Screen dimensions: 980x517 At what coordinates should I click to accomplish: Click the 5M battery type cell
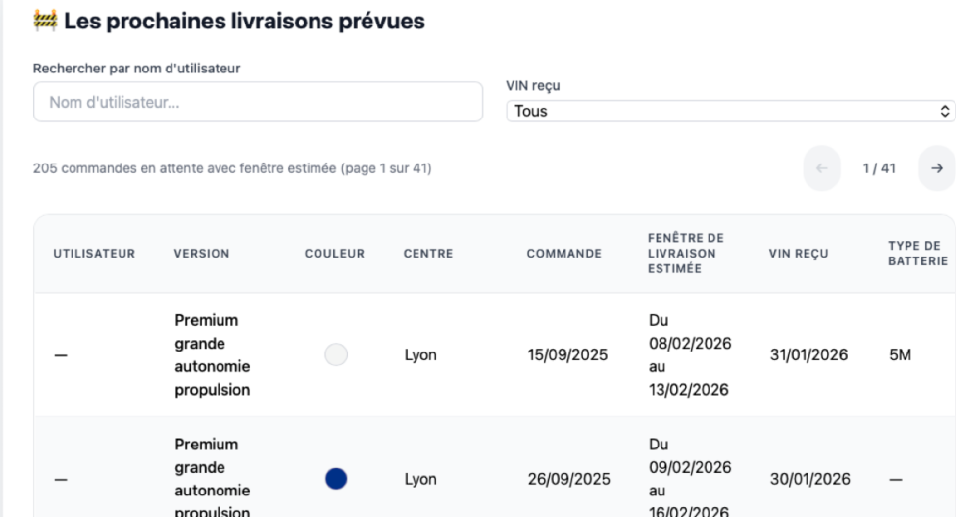[900, 355]
